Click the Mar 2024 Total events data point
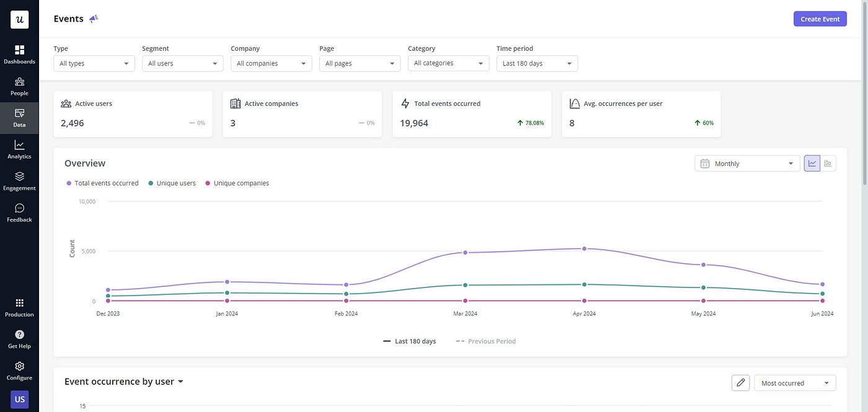The image size is (868, 412). (x=465, y=253)
